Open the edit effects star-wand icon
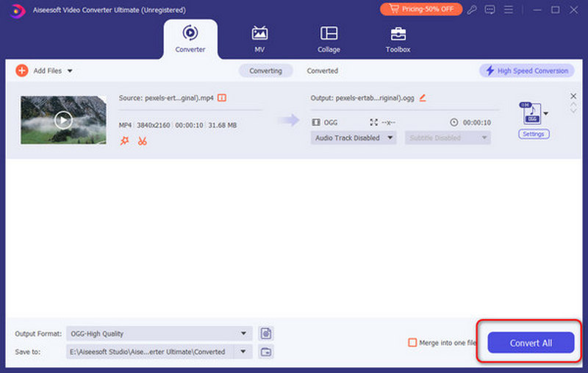 click(x=124, y=141)
